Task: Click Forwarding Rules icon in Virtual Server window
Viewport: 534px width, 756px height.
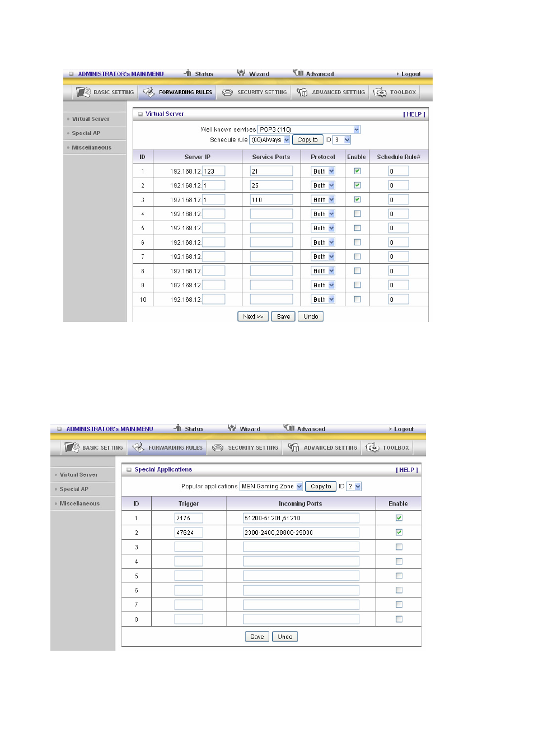Action: point(149,92)
